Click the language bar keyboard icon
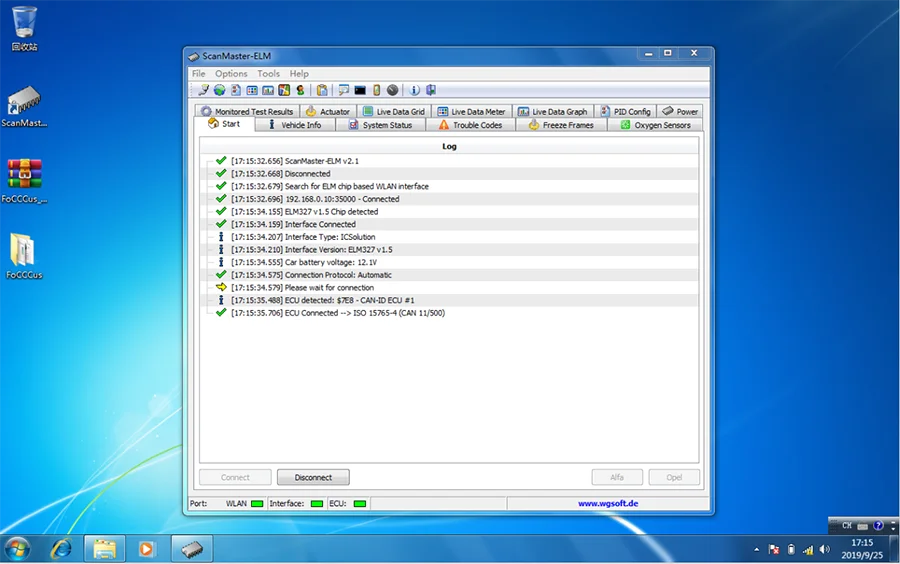Viewport: 900px width, 564px height. [x=863, y=526]
